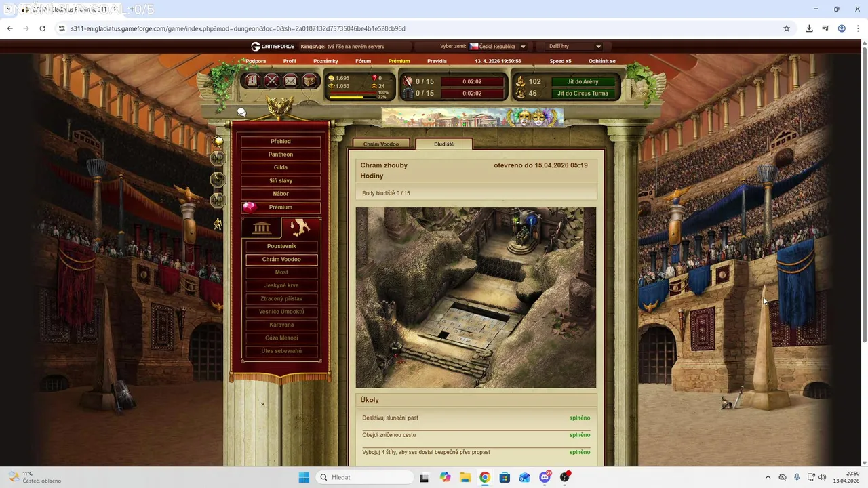
Task: Click the Gameforce logo
Action: pyautogui.click(x=271, y=47)
